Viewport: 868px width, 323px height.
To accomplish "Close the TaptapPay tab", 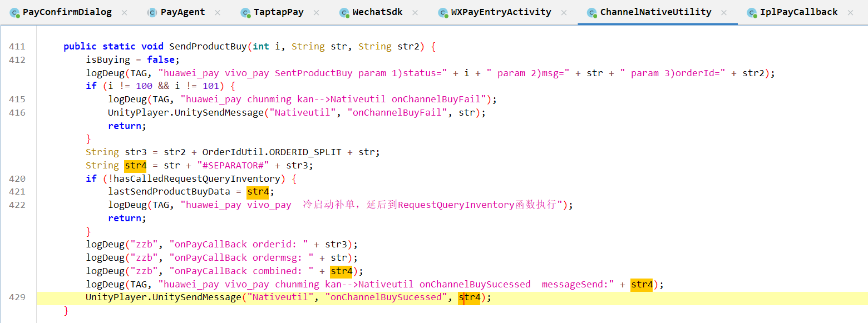I will [x=316, y=12].
